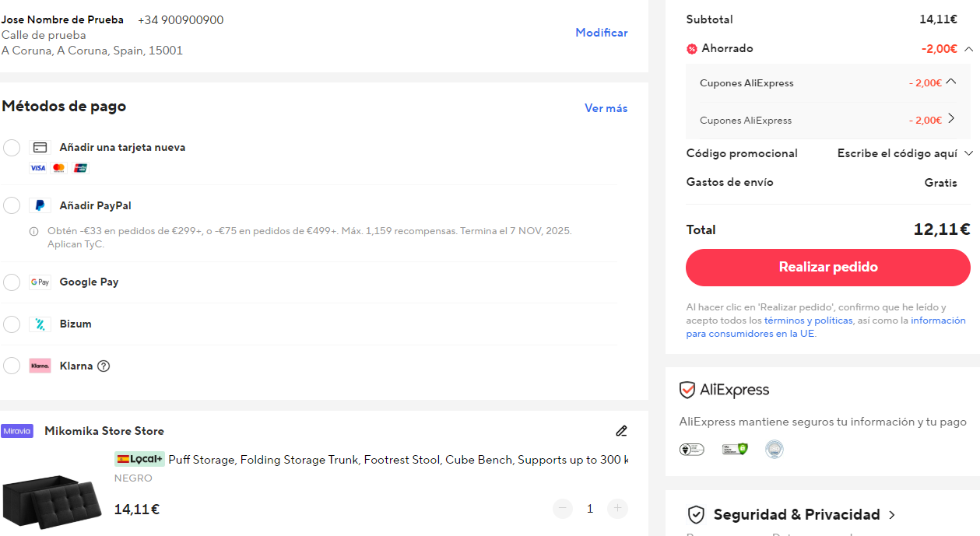Click the Bizum logo icon
Image resolution: width=980 pixels, height=536 pixels.
(40, 324)
